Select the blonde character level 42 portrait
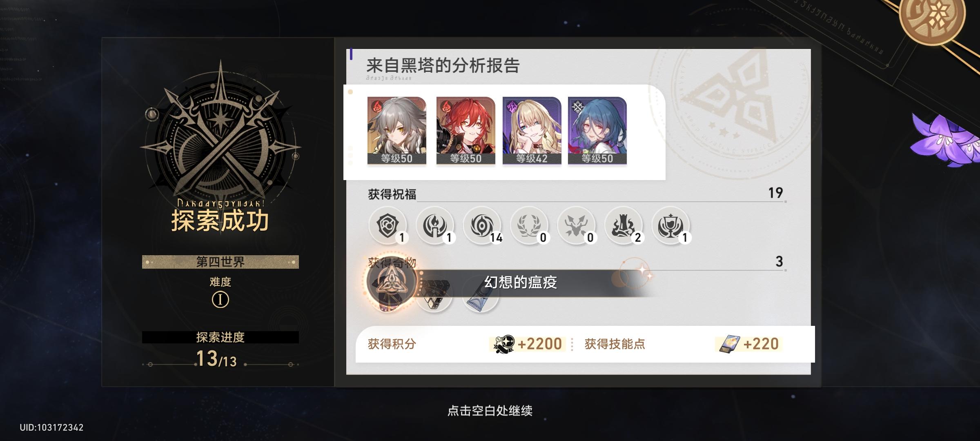The height and width of the screenshot is (441, 980). pos(532,131)
